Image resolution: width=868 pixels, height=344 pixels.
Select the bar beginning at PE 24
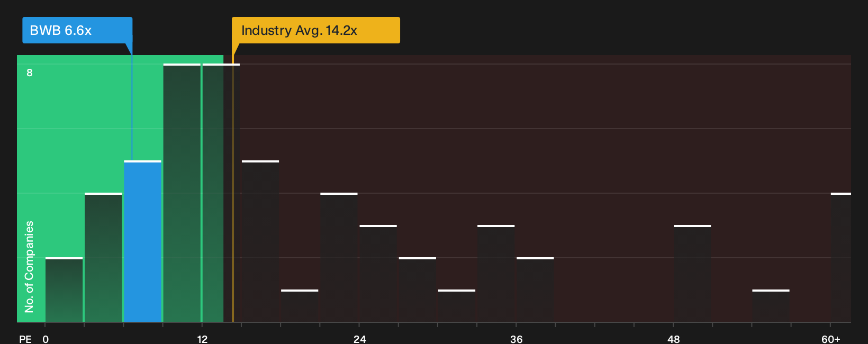(x=378, y=274)
